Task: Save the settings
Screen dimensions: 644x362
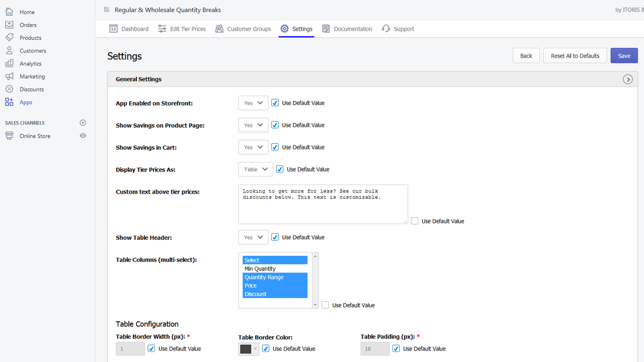Action: point(624,56)
